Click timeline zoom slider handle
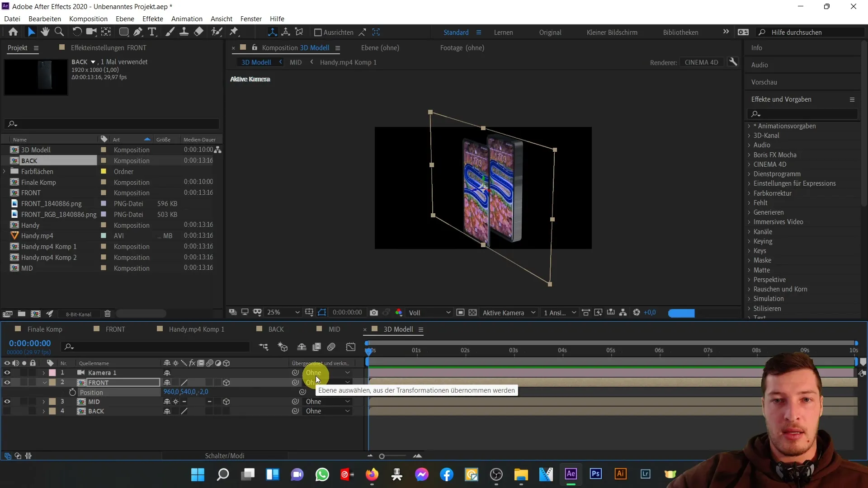The width and height of the screenshot is (868, 488). 382,456
